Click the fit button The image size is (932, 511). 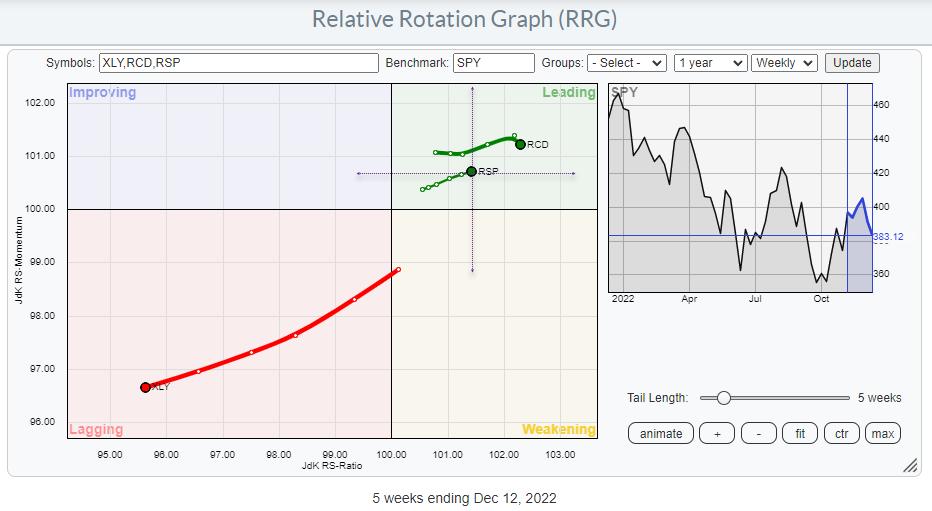coord(800,433)
